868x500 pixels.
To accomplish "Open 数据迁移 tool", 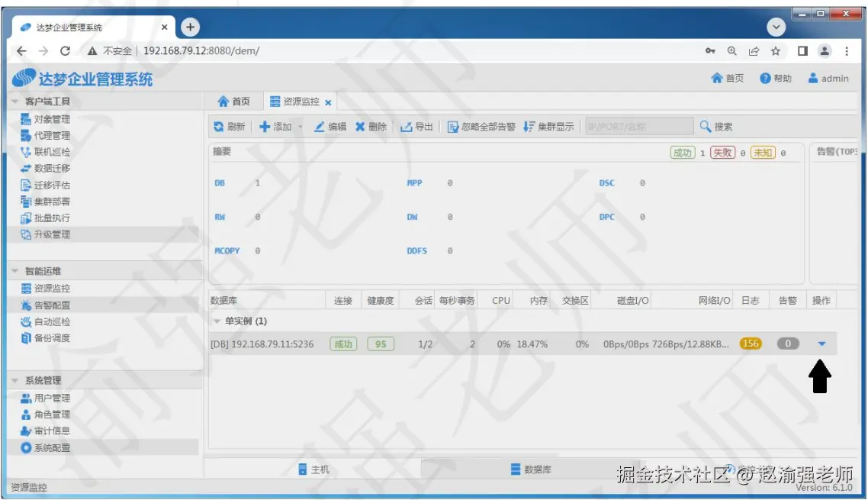I will [x=46, y=168].
